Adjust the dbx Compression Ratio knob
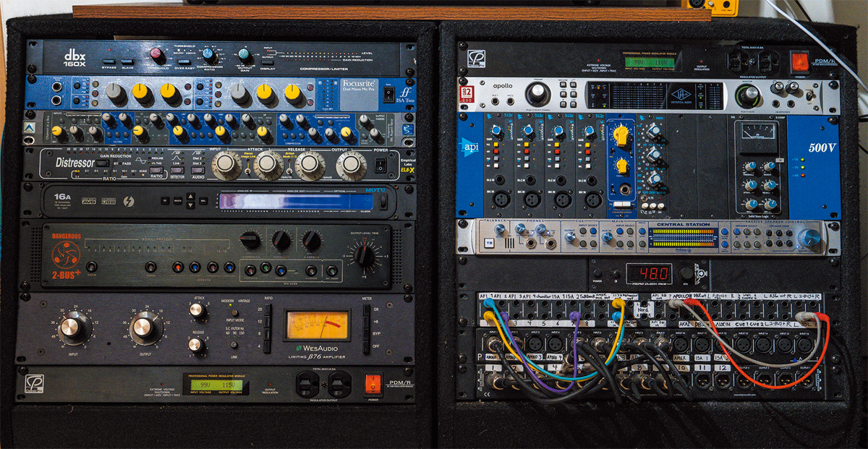Viewport: 868px width, 449px height. (x=209, y=55)
